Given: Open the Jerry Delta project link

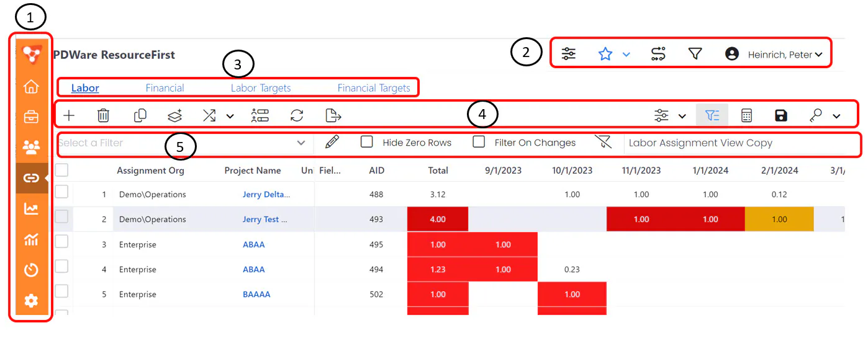Looking at the screenshot, I should (266, 195).
